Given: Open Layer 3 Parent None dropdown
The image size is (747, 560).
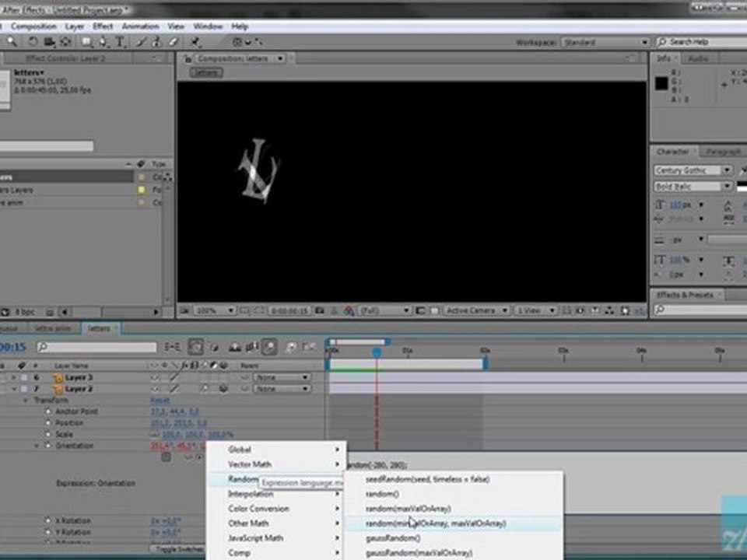Looking at the screenshot, I should click(282, 378).
